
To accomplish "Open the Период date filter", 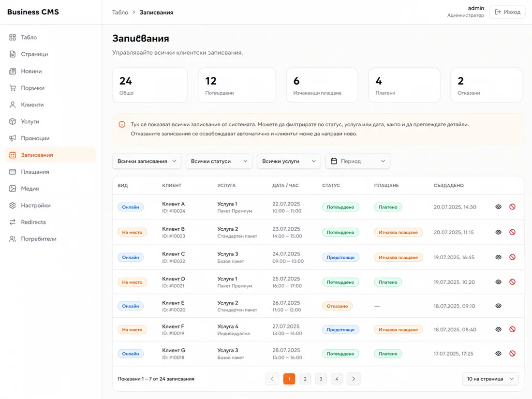I will 357,161.
